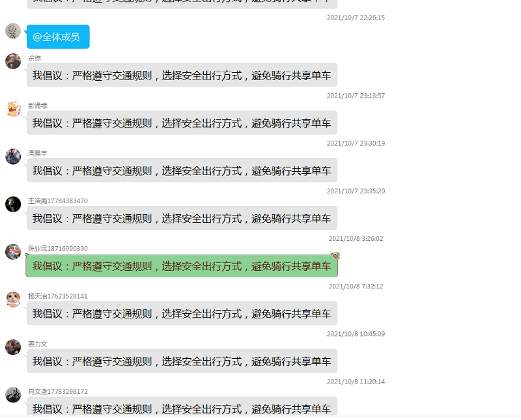Image resolution: width=521 pixels, height=420 pixels.
Task: Click the blue @全体成员 mention bubble
Action: pyautogui.click(x=57, y=36)
